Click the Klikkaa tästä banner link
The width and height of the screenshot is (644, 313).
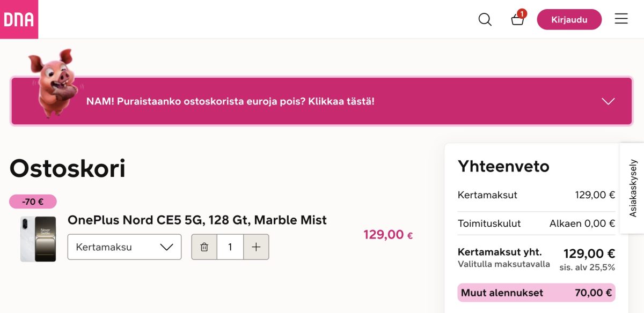(231, 101)
